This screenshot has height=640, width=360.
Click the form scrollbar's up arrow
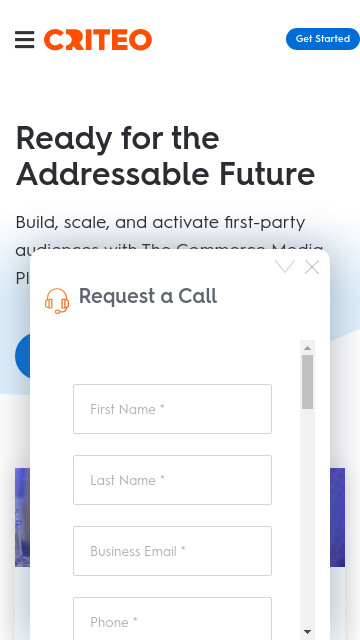[308, 348]
